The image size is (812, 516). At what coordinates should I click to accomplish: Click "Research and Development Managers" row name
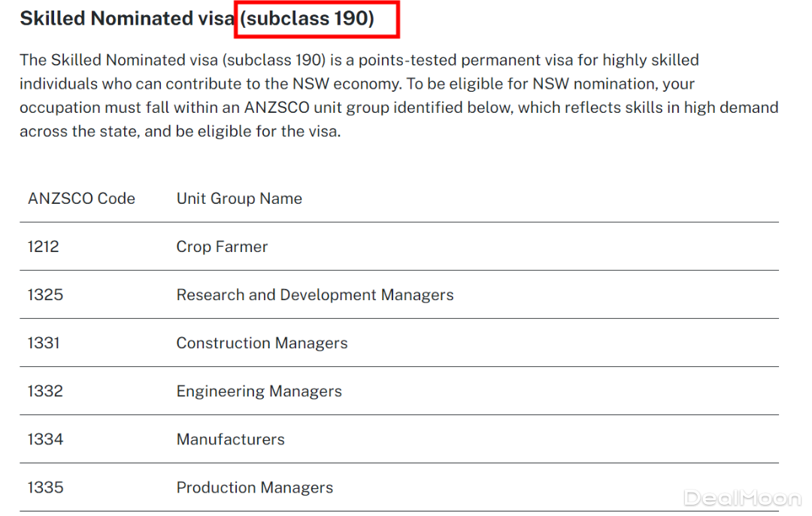coord(315,295)
